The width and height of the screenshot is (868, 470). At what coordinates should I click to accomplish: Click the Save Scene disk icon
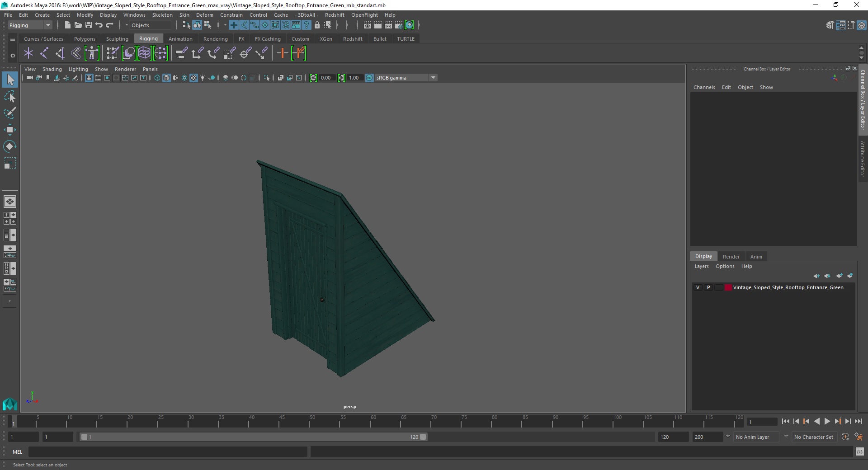pyautogui.click(x=88, y=25)
